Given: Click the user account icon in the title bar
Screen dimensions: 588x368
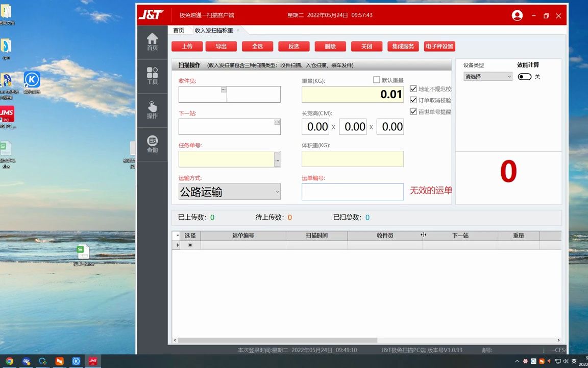Looking at the screenshot, I should coord(517,15).
